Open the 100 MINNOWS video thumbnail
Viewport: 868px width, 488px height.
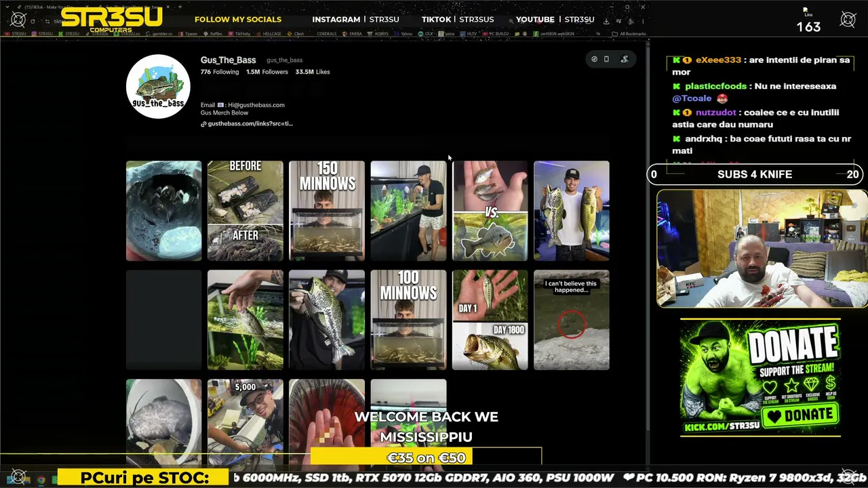[408, 320]
